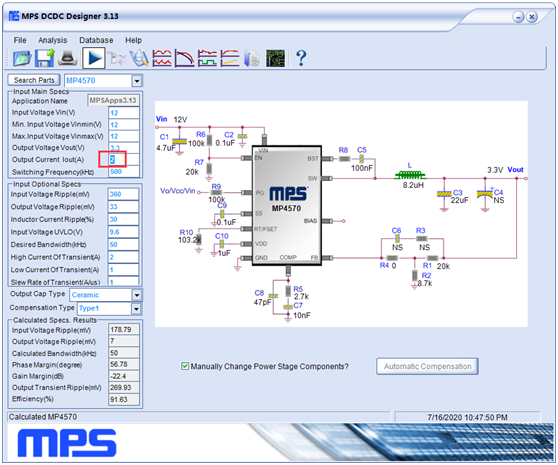Click the Low Current Of Transient field
The height and width of the screenshot is (465, 558).
[x=123, y=270]
